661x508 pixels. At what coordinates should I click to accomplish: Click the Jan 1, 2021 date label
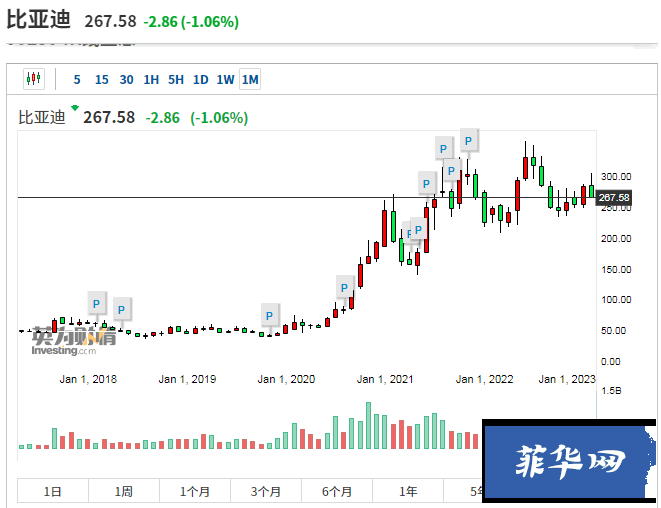pyautogui.click(x=385, y=379)
